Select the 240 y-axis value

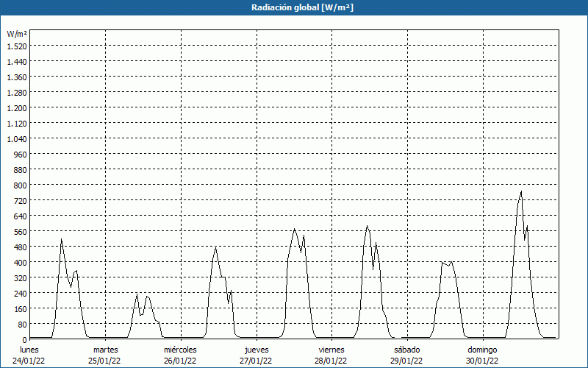pos(21,293)
